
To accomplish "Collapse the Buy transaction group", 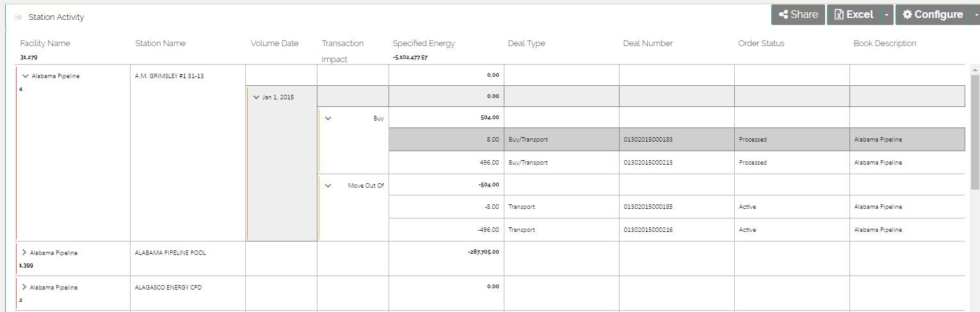I will pos(328,119).
